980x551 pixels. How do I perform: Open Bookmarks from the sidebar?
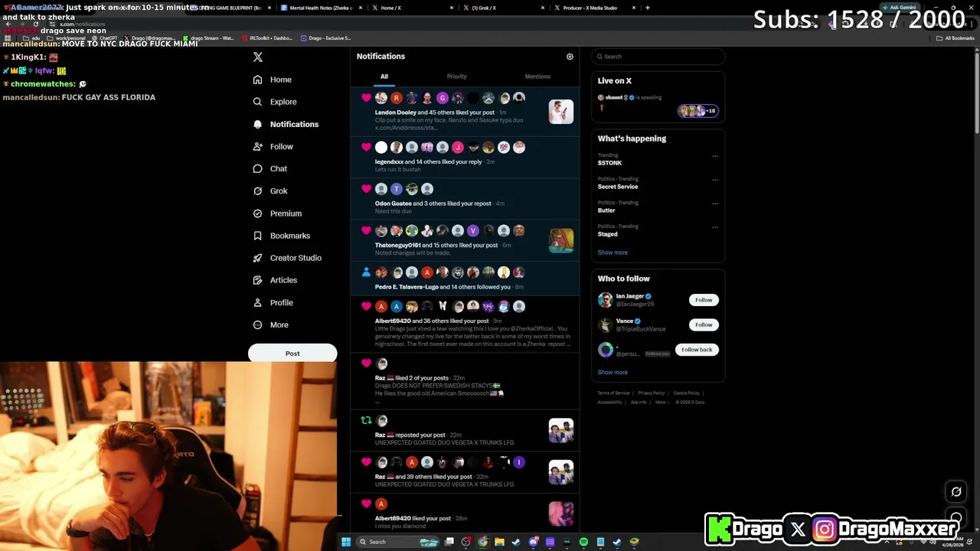pos(282,236)
